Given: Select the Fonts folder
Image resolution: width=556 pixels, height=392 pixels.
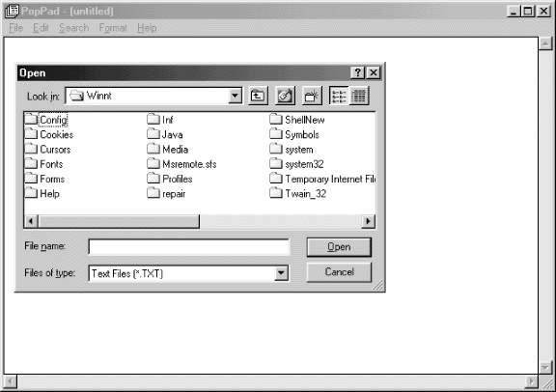Looking at the screenshot, I should click(44, 164).
